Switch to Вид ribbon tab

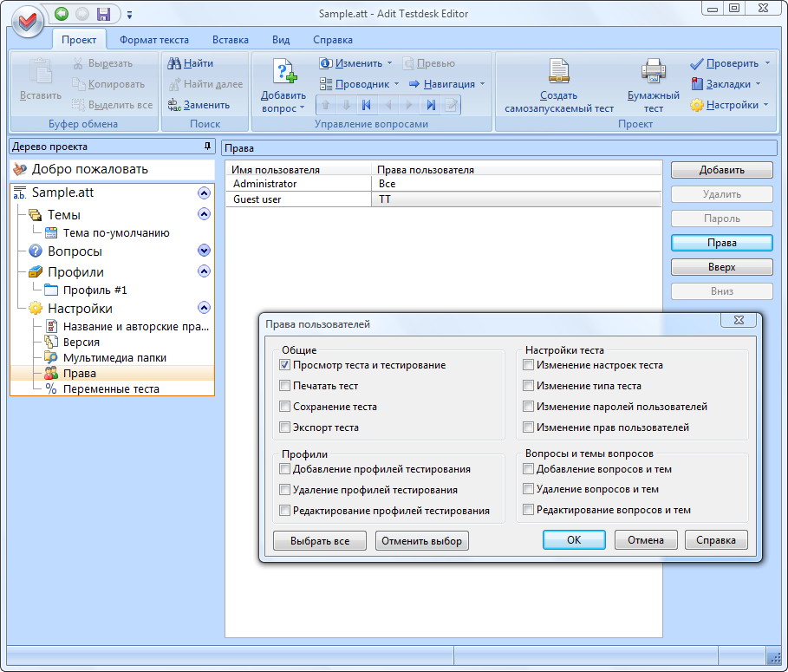281,40
